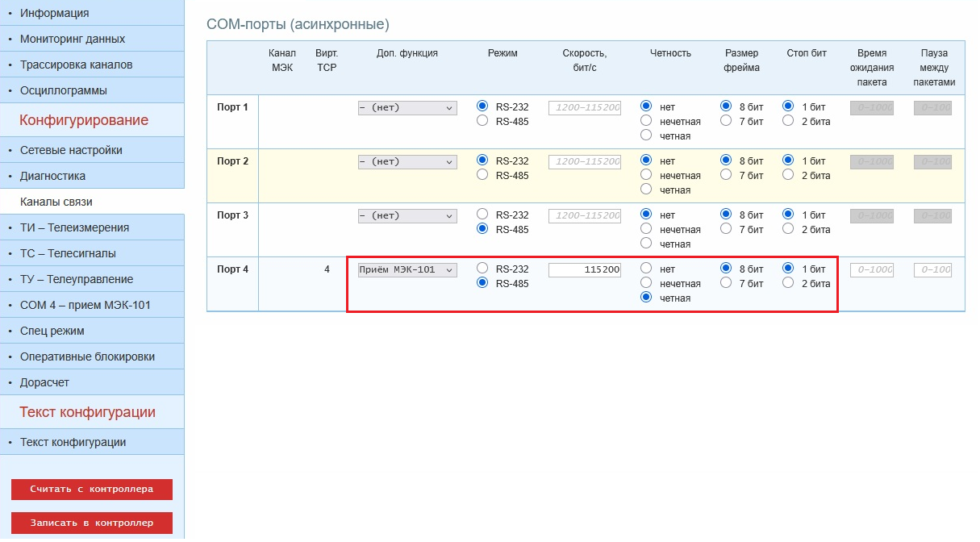Screen dimensions: 980x542
Task: Click Порт 4 packet wait time field
Action: click(x=871, y=269)
